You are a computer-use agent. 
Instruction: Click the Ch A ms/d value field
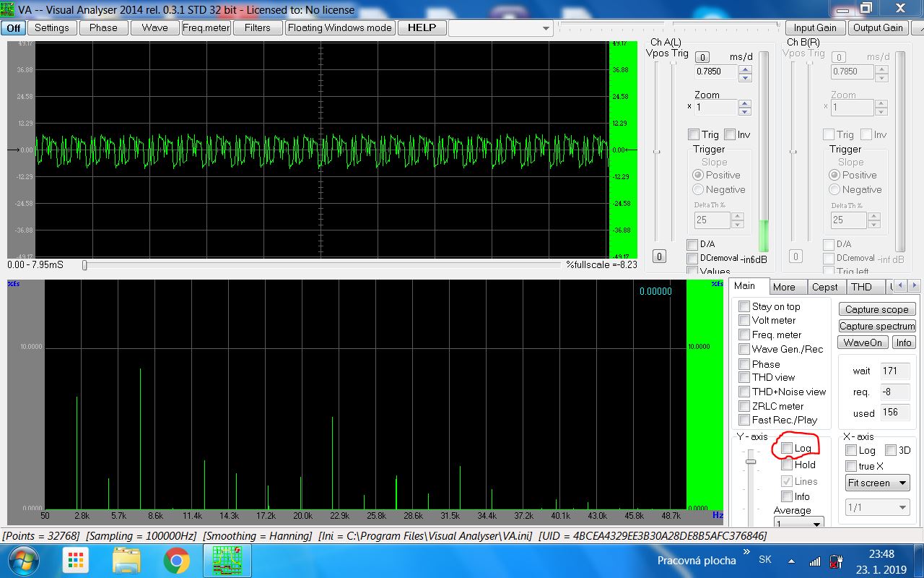tap(716, 72)
